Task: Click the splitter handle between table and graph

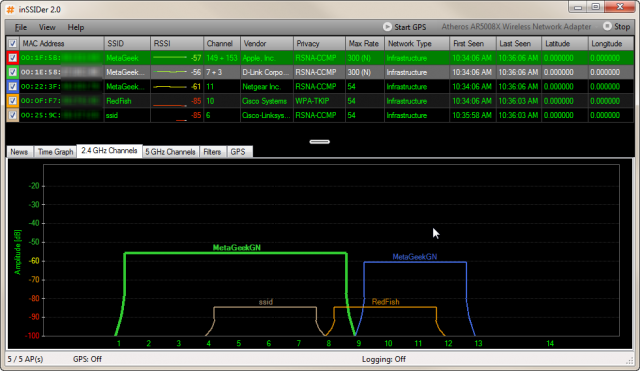Action: coord(320,142)
